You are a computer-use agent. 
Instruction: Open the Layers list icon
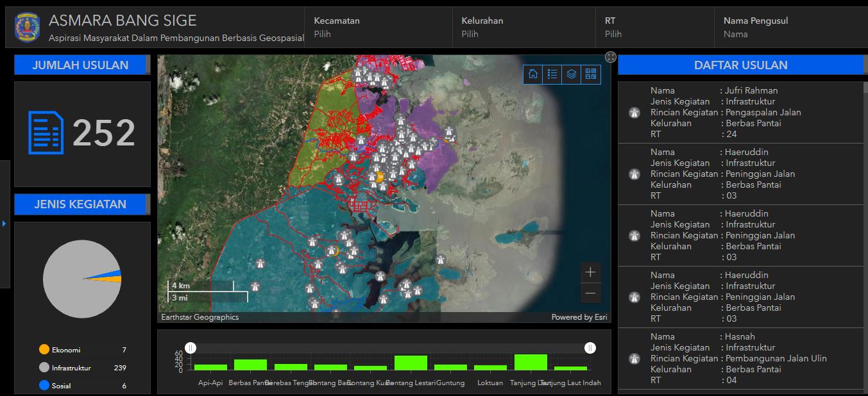571,74
